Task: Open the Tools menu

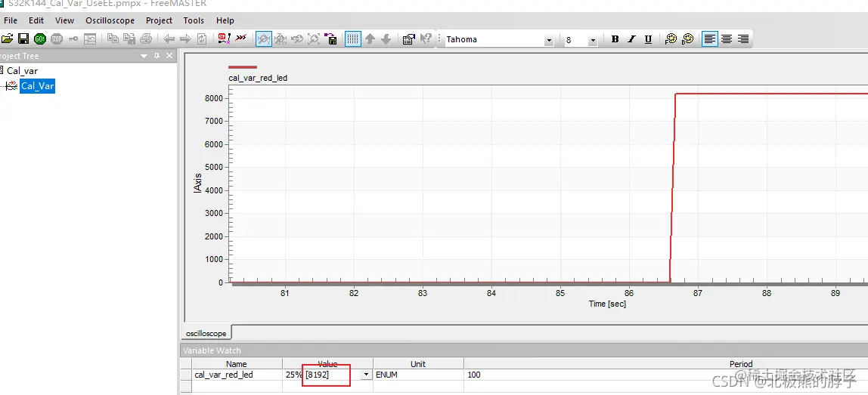Action: point(194,20)
